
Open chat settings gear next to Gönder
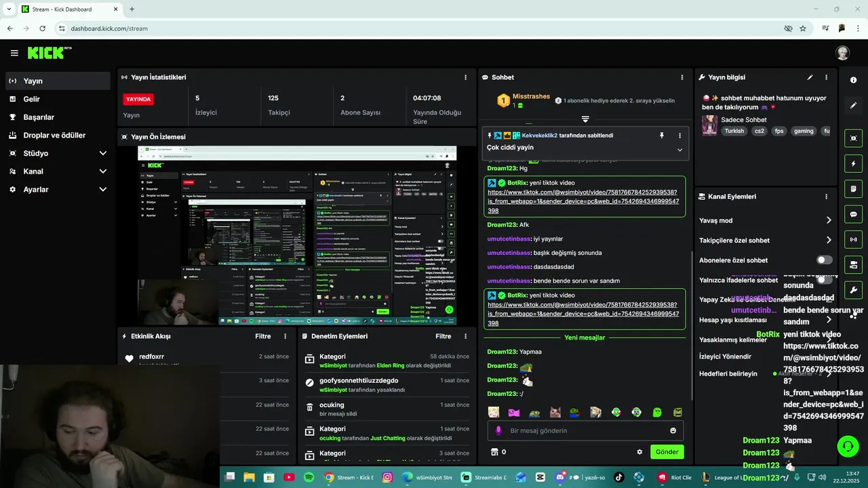tap(639, 452)
